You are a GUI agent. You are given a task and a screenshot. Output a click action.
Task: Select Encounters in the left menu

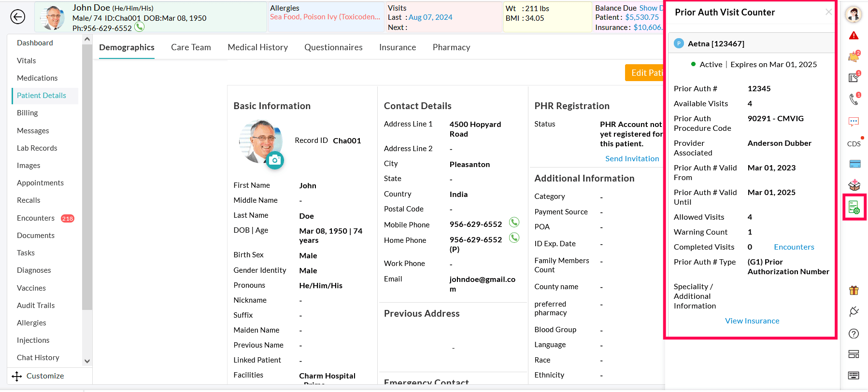[x=36, y=218]
